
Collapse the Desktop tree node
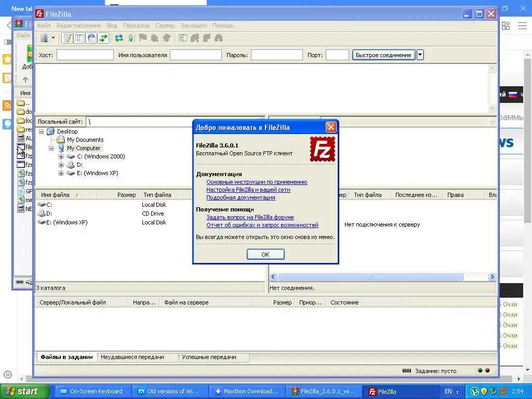tap(42, 131)
